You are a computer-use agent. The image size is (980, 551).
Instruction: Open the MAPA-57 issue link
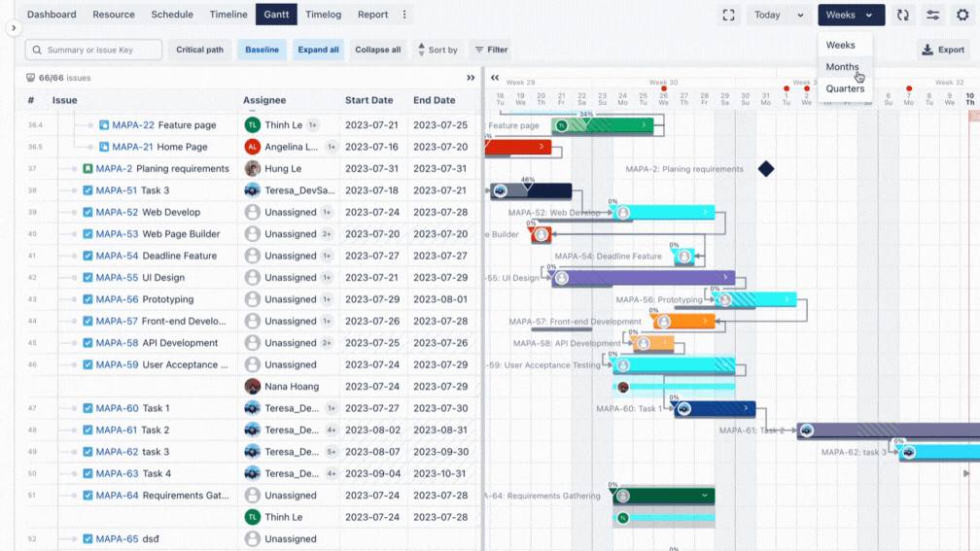pyautogui.click(x=117, y=321)
